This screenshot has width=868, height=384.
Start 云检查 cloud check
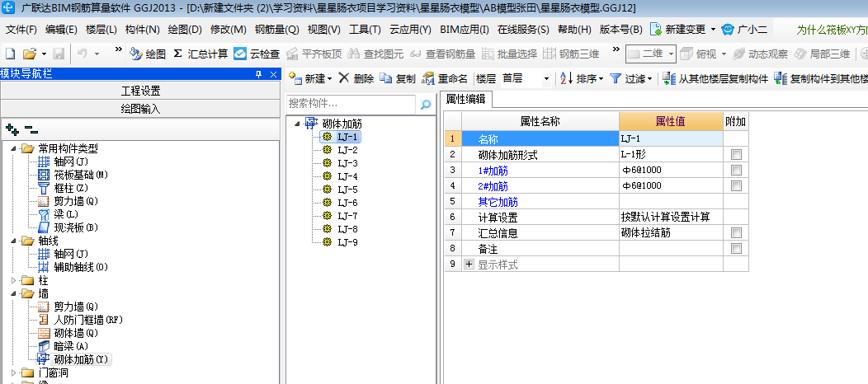click(x=257, y=54)
